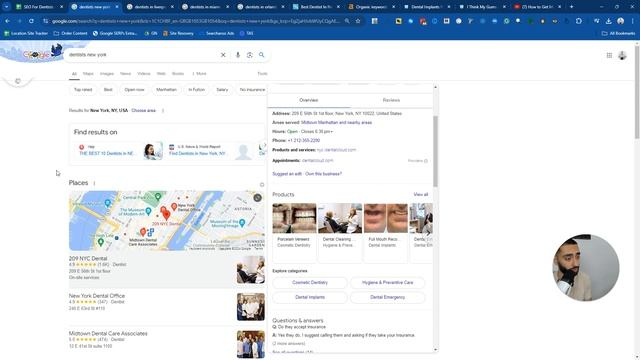Expand the map with the round expand icon
Viewport: 640px width, 360px height.
click(x=257, y=198)
